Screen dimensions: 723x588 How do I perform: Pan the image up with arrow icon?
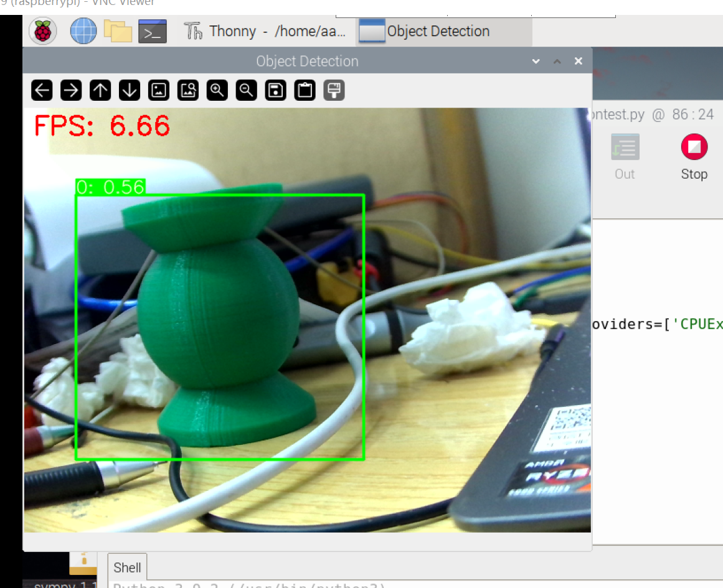pos(100,91)
